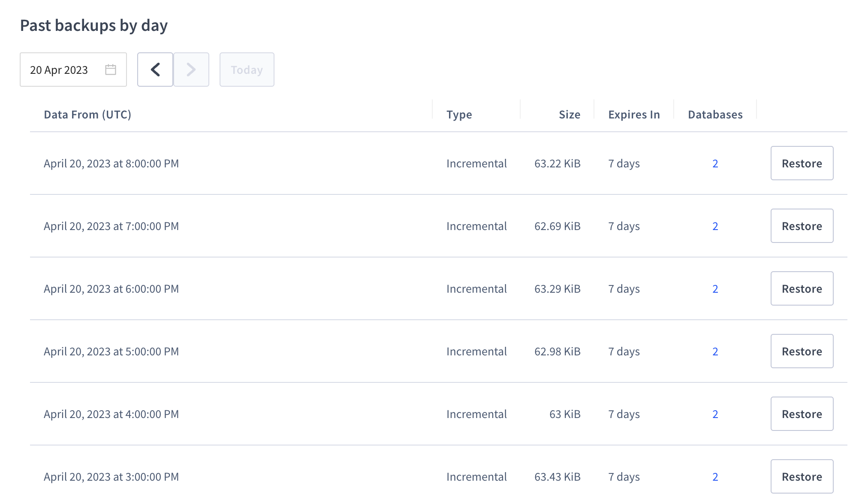The width and height of the screenshot is (868, 503).
Task: Select 'April 20, 2023 at 4:00:00 PM' text
Action: [112, 414]
